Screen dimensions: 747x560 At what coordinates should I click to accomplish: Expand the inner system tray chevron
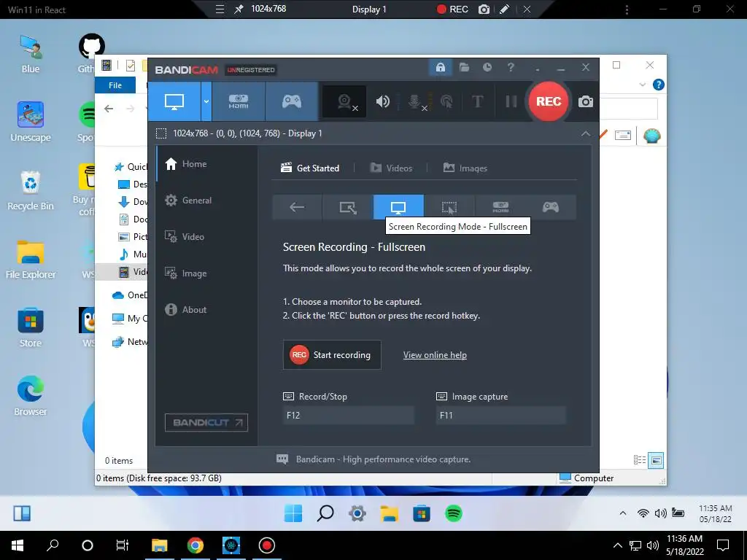(x=623, y=513)
